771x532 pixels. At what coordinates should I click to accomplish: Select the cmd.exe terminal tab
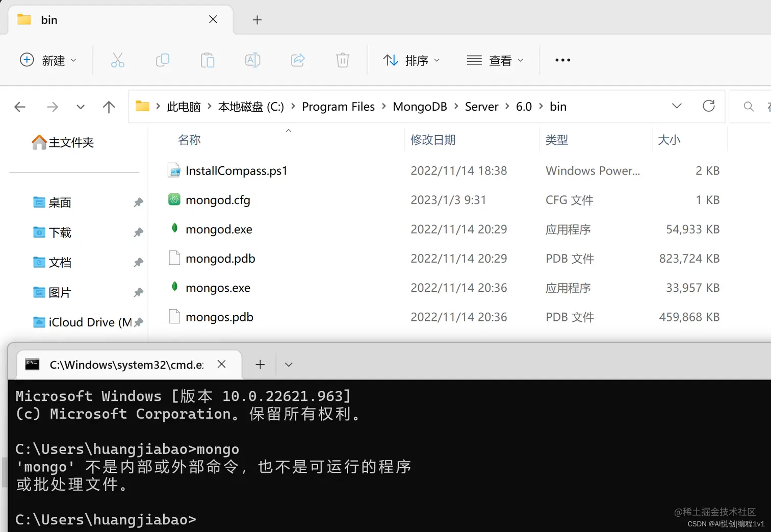129,365
